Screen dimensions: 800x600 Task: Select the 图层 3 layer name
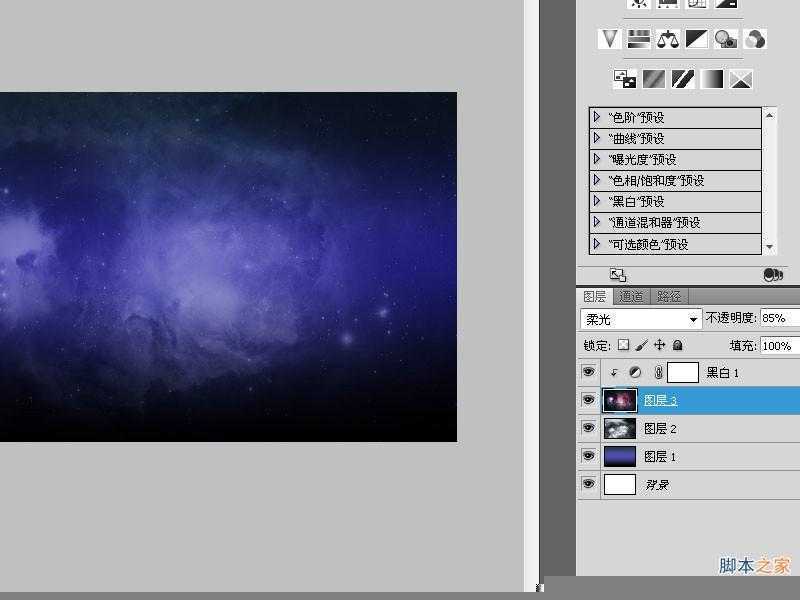pyautogui.click(x=660, y=401)
